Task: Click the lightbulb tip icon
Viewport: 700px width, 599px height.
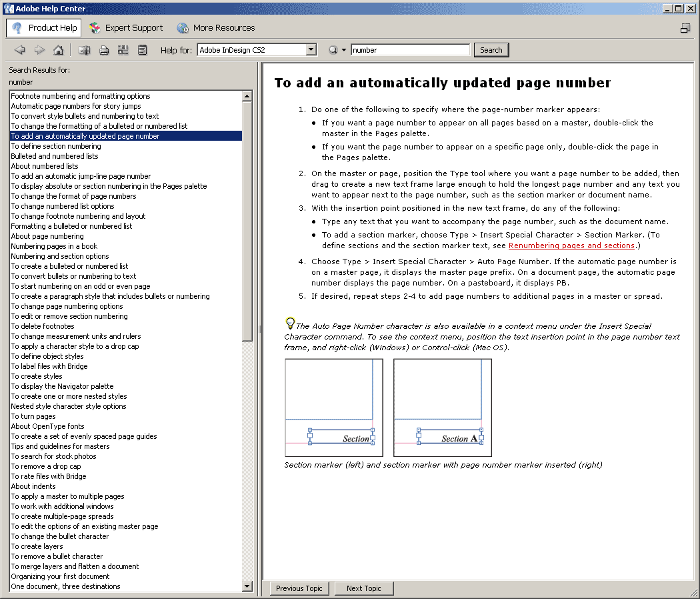Action: pos(290,322)
